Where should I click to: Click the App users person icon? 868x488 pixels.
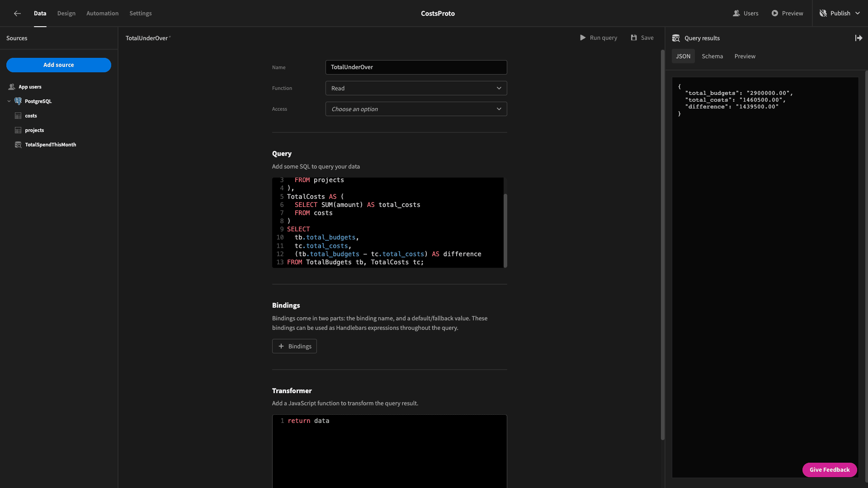(12, 87)
